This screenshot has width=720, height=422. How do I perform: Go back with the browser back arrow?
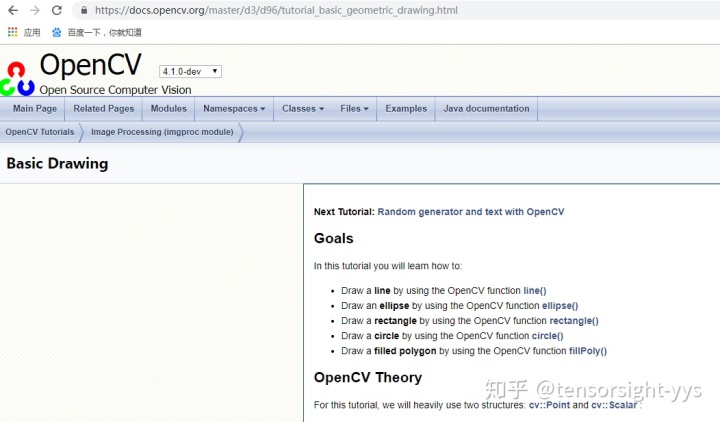(13, 10)
